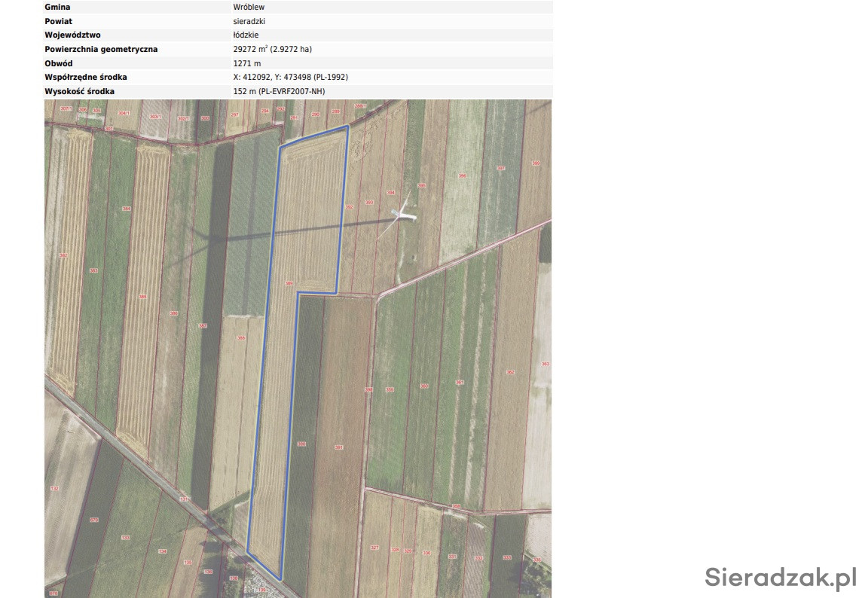This screenshot has width=868, height=598.
Task: Click the Powierzchnia geometryczna row label
Action: coord(101,49)
